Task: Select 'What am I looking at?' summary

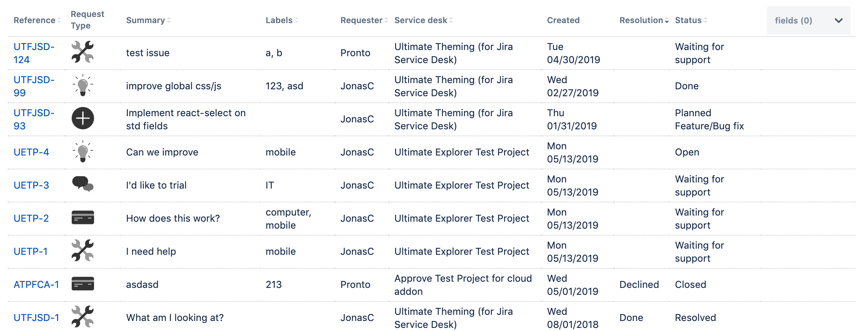Action: (175, 318)
